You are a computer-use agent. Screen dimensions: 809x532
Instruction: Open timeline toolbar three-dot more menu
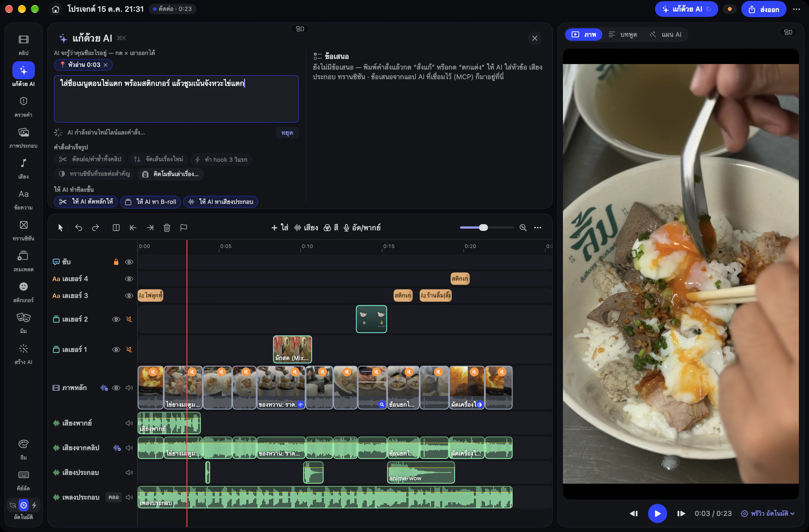(537, 228)
